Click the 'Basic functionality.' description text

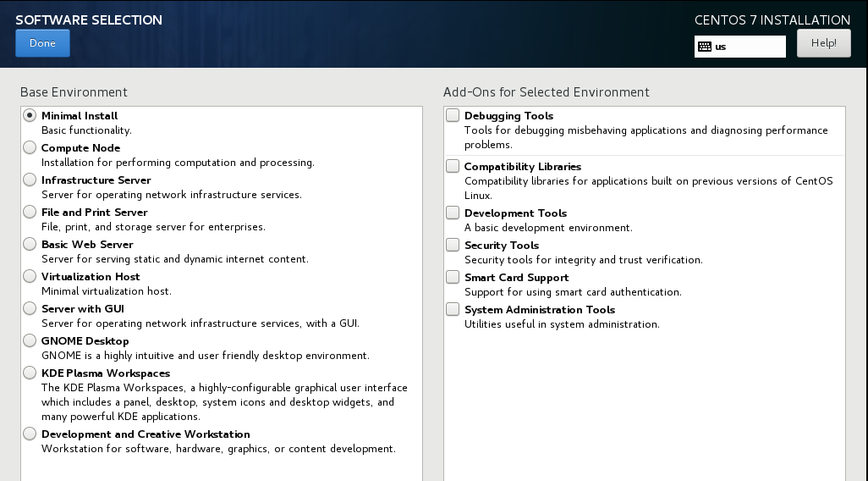86,130
